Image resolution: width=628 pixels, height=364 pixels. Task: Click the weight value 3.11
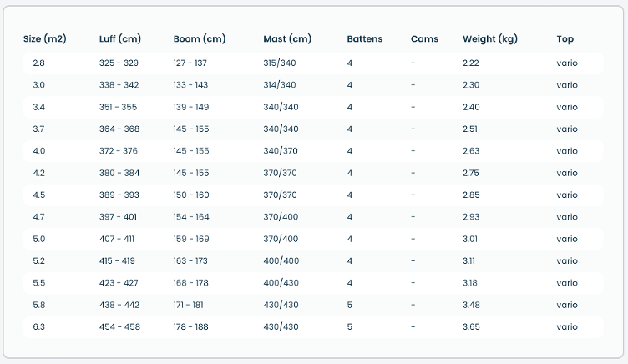point(469,261)
